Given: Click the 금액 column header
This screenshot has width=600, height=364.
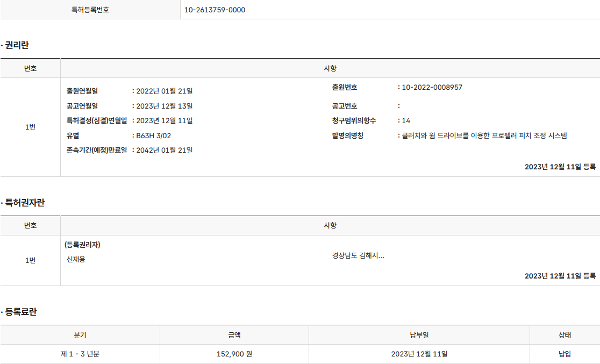Looking at the screenshot, I should point(234,335).
